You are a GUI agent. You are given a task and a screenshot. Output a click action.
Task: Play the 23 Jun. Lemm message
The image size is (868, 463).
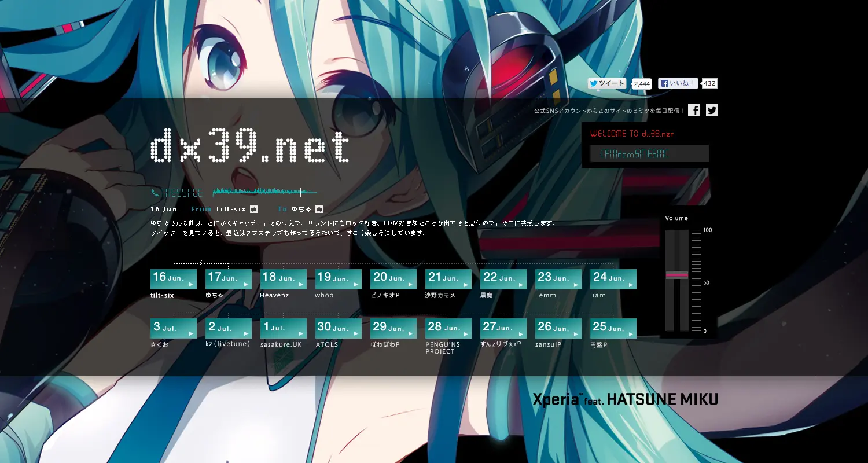coord(558,279)
